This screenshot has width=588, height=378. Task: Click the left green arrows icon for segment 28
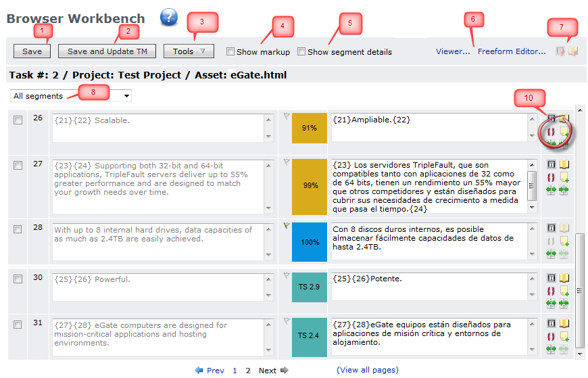click(x=551, y=254)
